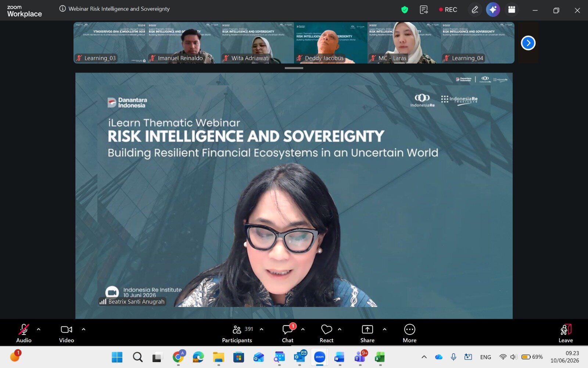This screenshot has height=368, width=588.
Task: Open the Wi-Fi network tray icon
Action: pyautogui.click(x=503, y=357)
